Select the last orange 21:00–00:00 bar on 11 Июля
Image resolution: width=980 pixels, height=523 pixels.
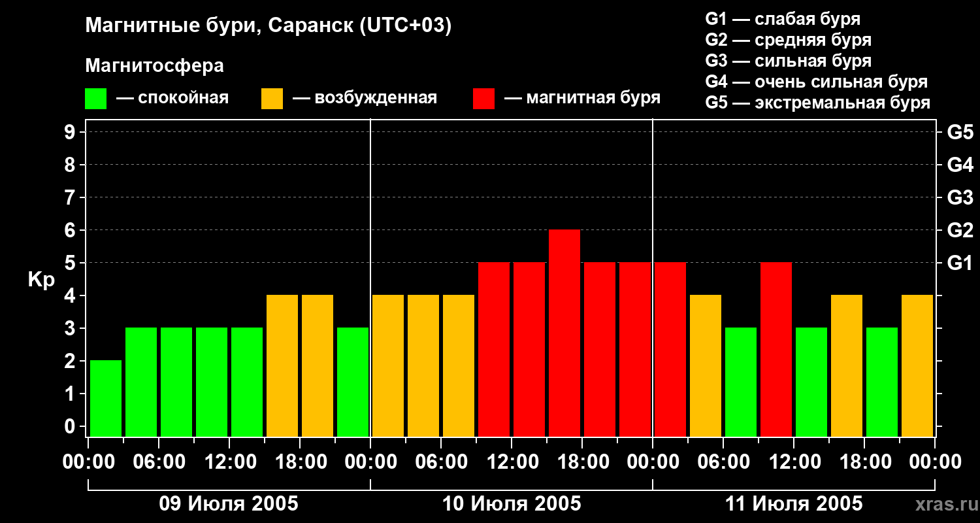917,366
